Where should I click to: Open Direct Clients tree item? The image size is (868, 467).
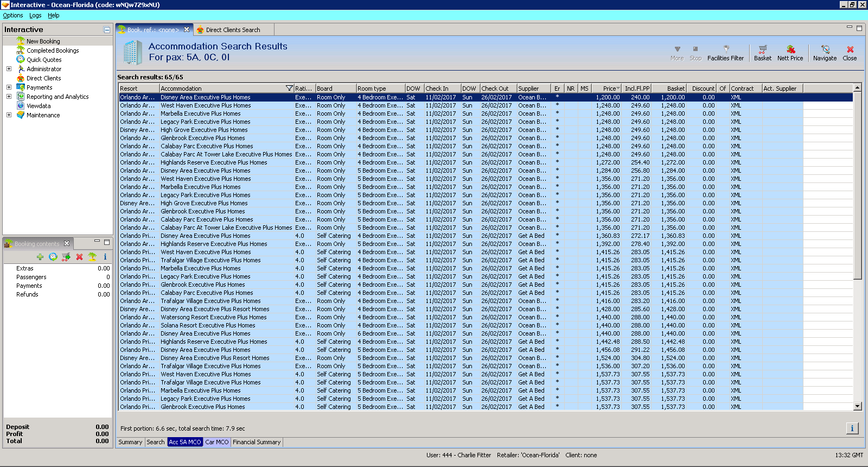pos(44,78)
